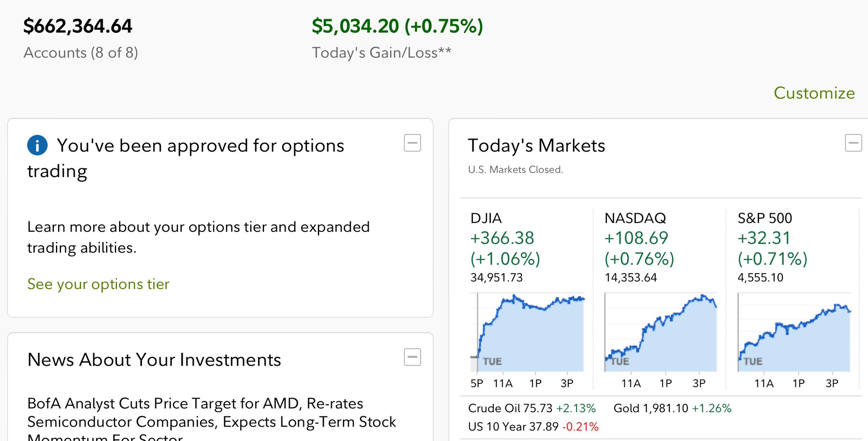This screenshot has width=868, height=441.
Task: Click the NASDAQ percent change (+0.76%)
Action: pos(639,259)
